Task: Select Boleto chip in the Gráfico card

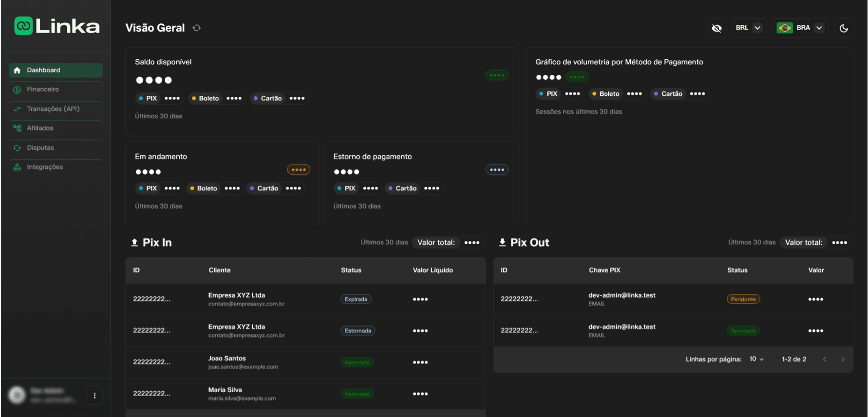Action: (x=617, y=94)
